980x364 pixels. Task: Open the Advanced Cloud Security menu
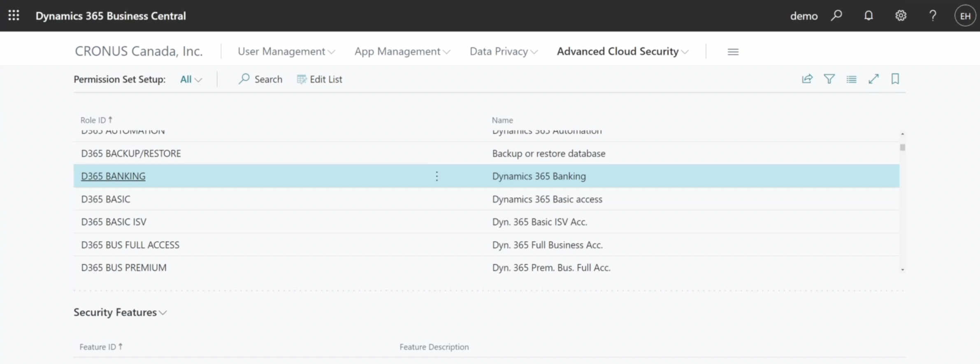(623, 51)
